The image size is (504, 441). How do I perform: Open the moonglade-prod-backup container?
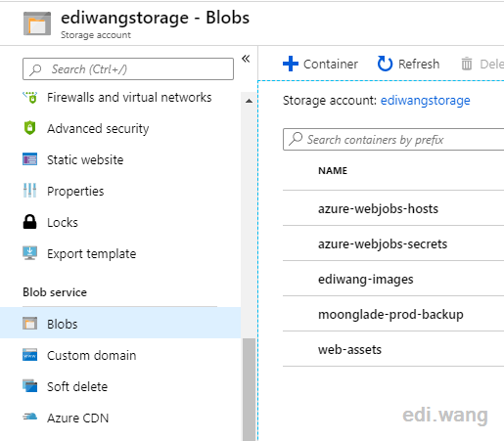[390, 315]
